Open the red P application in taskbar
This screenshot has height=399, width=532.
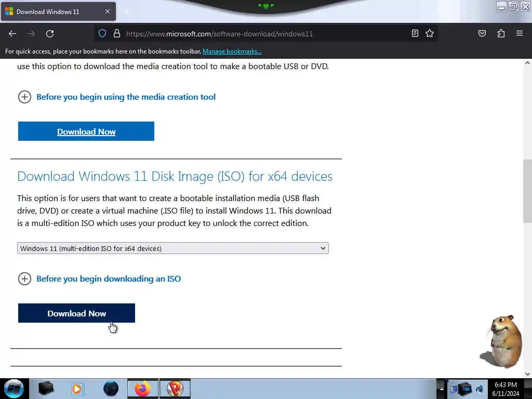pos(175,389)
